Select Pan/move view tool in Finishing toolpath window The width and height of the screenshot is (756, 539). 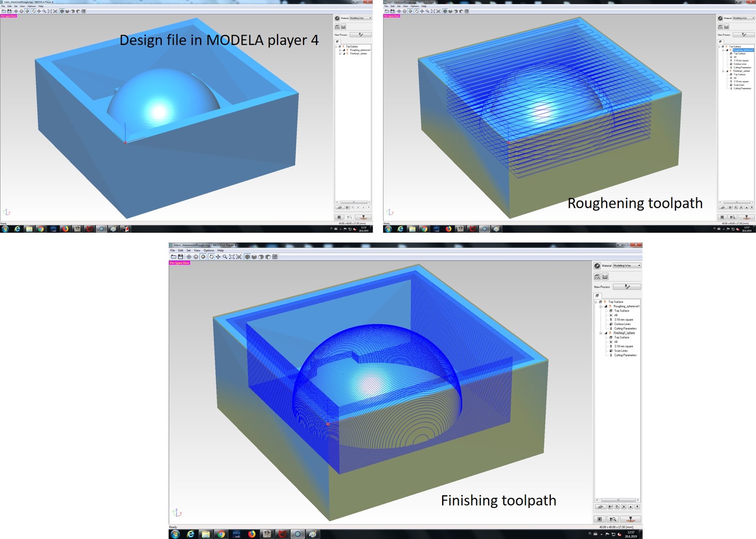pyautogui.click(x=218, y=257)
